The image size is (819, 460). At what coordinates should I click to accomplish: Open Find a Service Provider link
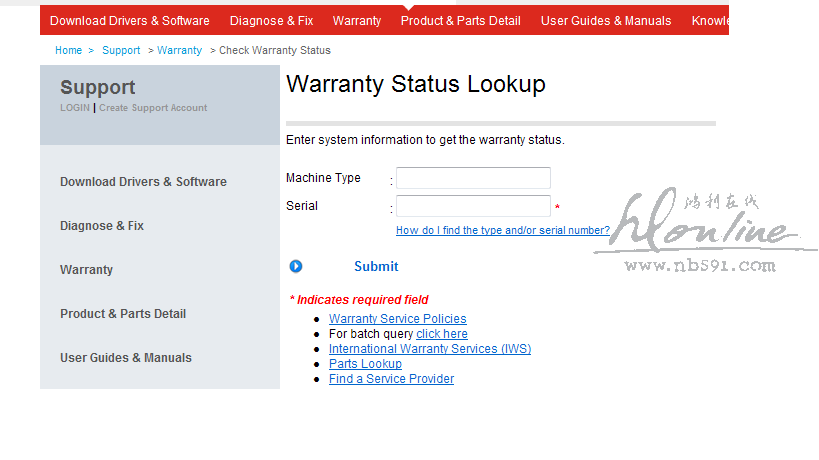click(391, 379)
